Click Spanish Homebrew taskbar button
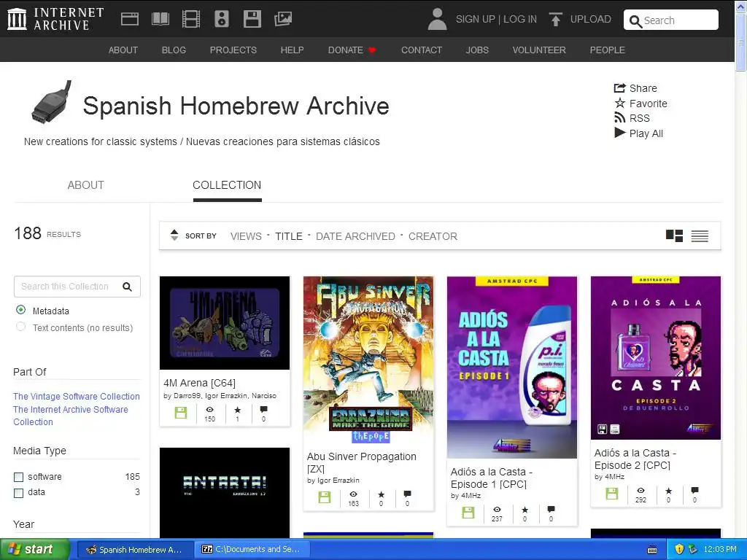This screenshot has width=747, height=560. pos(135,549)
